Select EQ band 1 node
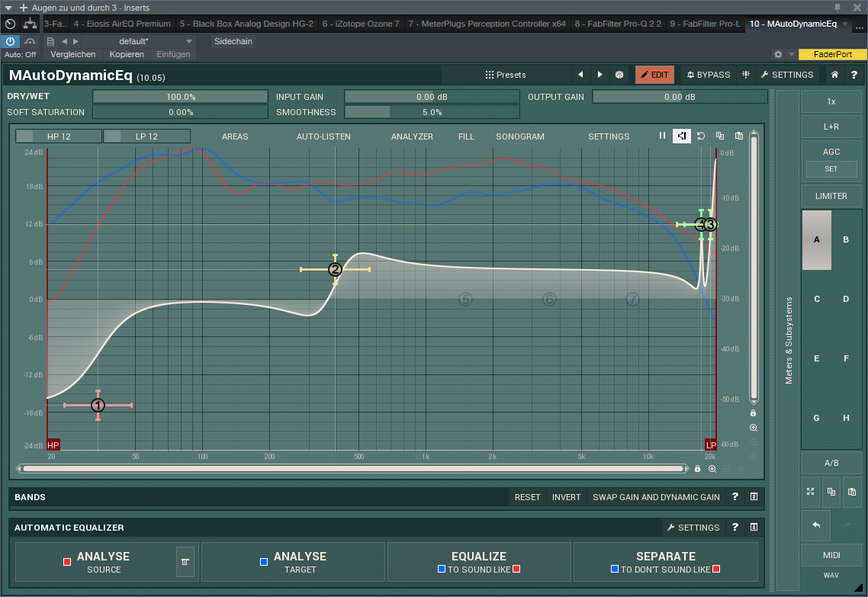The image size is (868, 597). (x=98, y=406)
